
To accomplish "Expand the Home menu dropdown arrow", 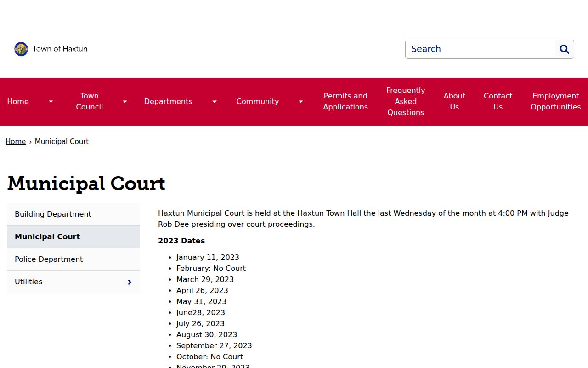I will coord(51,102).
